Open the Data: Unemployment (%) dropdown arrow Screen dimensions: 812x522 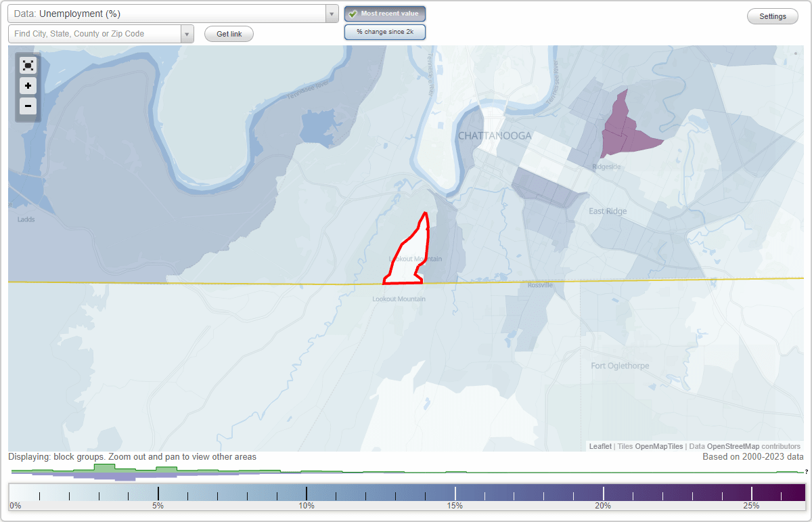(x=332, y=14)
